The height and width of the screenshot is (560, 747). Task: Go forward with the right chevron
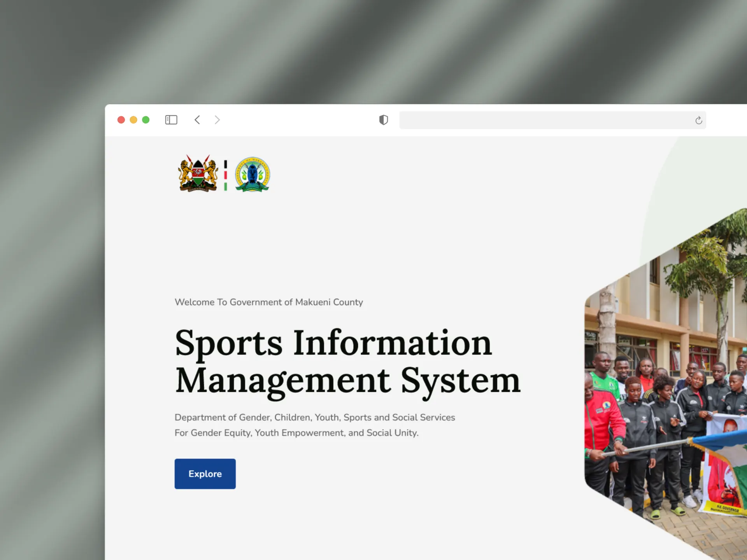[217, 120]
